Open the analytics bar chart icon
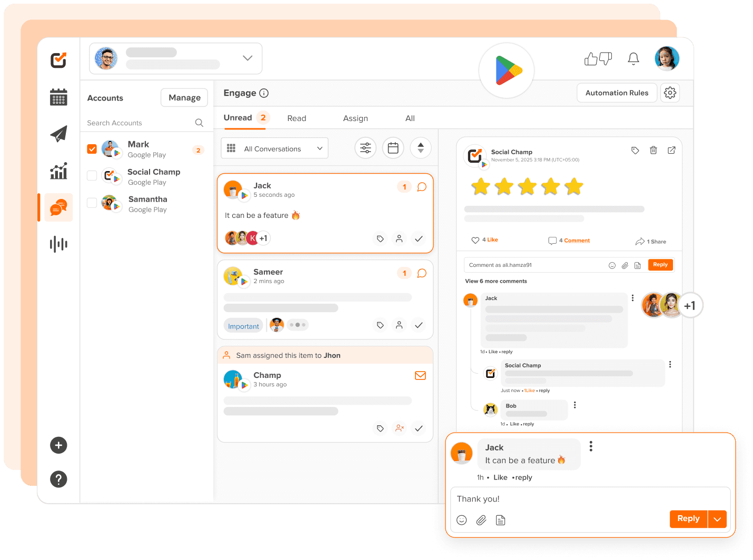 click(58, 171)
